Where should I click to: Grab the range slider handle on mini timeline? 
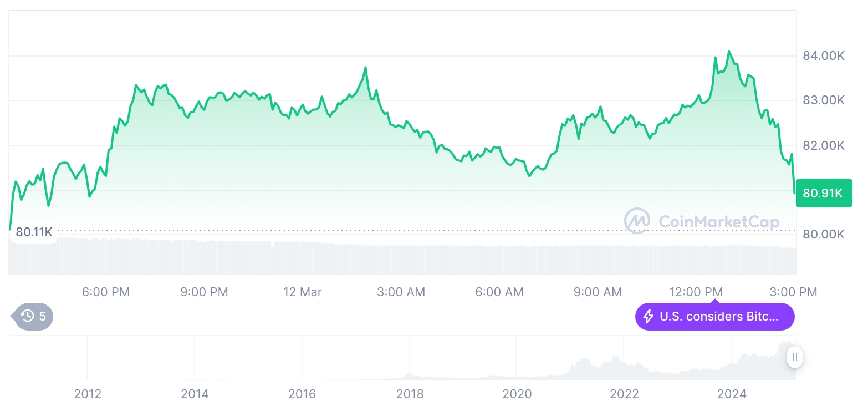pyautogui.click(x=795, y=357)
